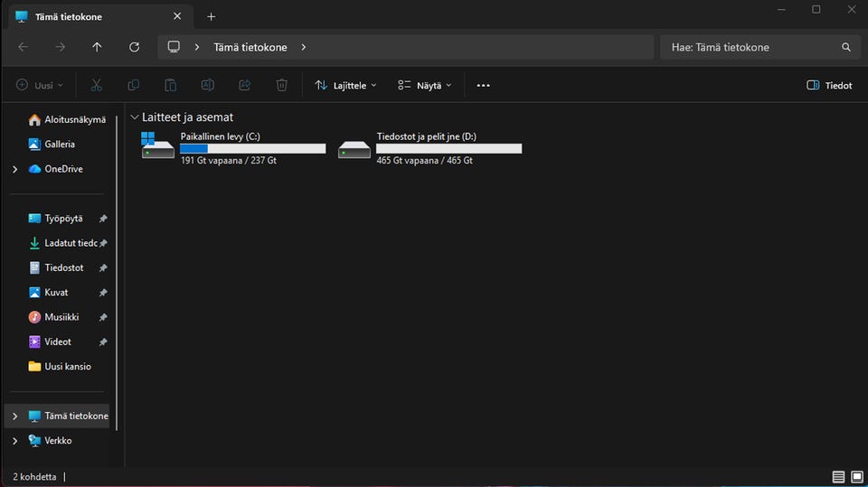Open Galleria in the sidebar
The width and height of the screenshot is (868, 487).
[52, 144]
